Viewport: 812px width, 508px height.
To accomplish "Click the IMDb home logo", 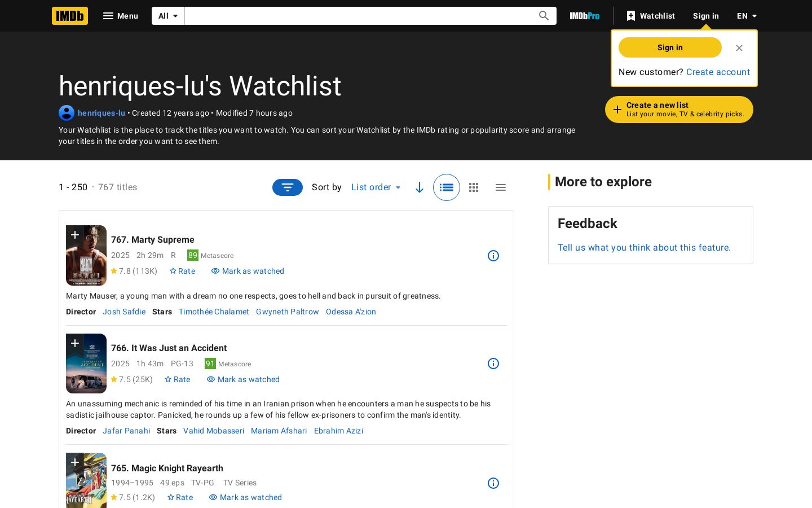I will (70, 16).
